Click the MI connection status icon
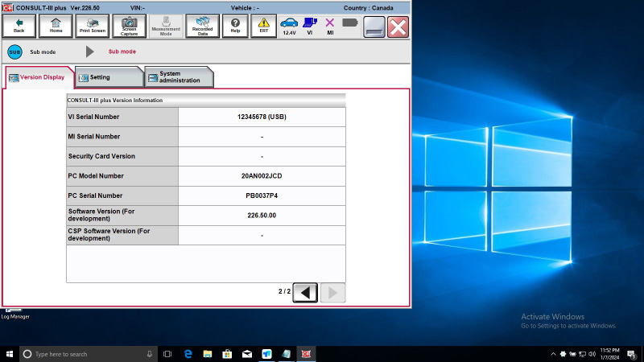Image resolution: width=644 pixels, height=362 pixels. tap(330, 27)
